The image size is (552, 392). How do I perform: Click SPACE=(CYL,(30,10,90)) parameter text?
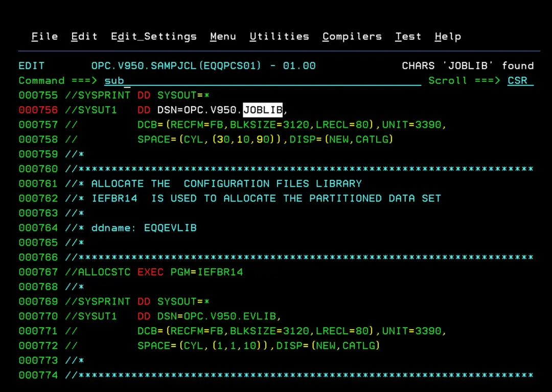tap(210, 140)
